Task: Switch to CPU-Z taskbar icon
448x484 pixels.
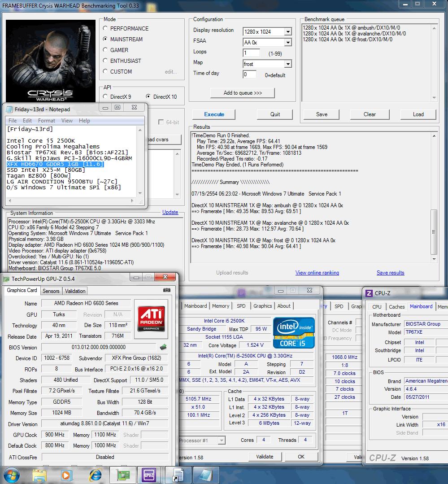Action: tap(149, 475)
